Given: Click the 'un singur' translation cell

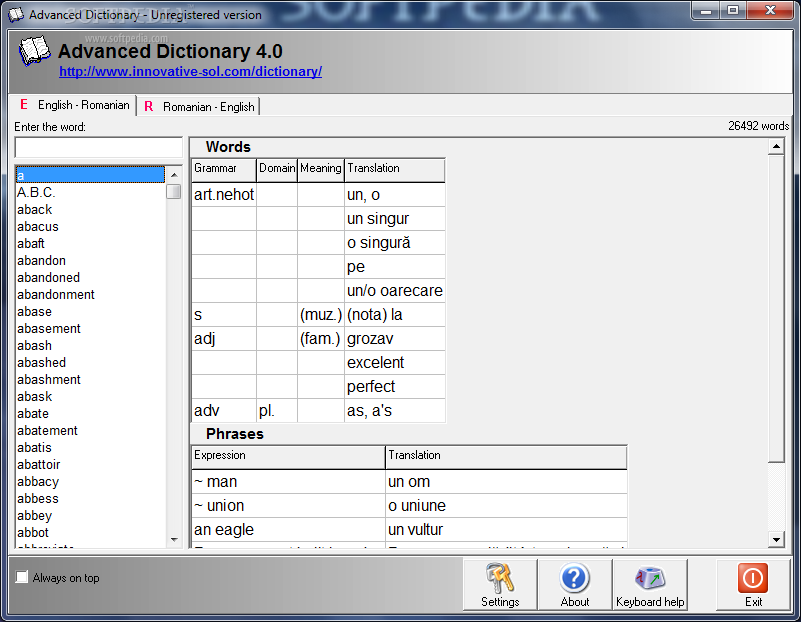Looking at the screenshot, I should tap(395, 219).
